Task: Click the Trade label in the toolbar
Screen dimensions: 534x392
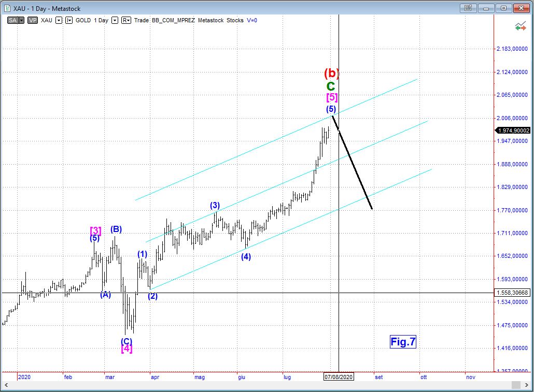Action: click(x=142, y=20)
